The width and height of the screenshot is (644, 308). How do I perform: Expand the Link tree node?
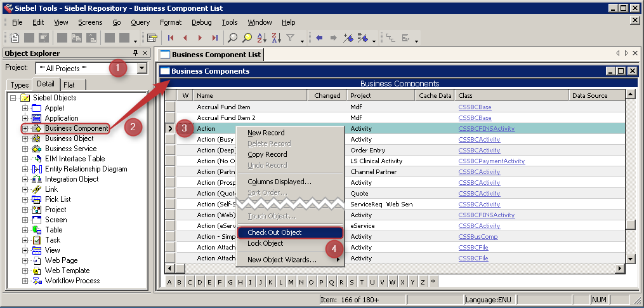coord(25,190)
